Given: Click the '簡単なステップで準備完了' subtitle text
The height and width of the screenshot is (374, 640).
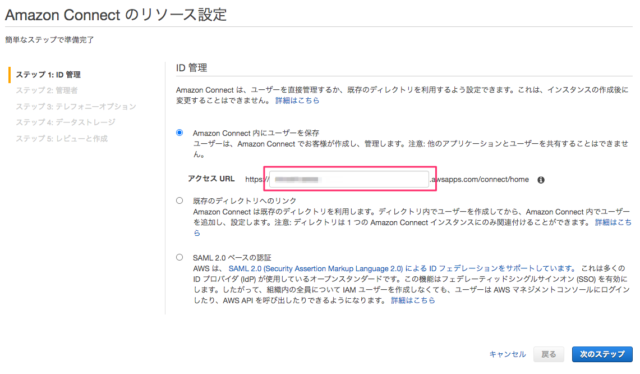Looking at the screenshot, I should 49,40.
